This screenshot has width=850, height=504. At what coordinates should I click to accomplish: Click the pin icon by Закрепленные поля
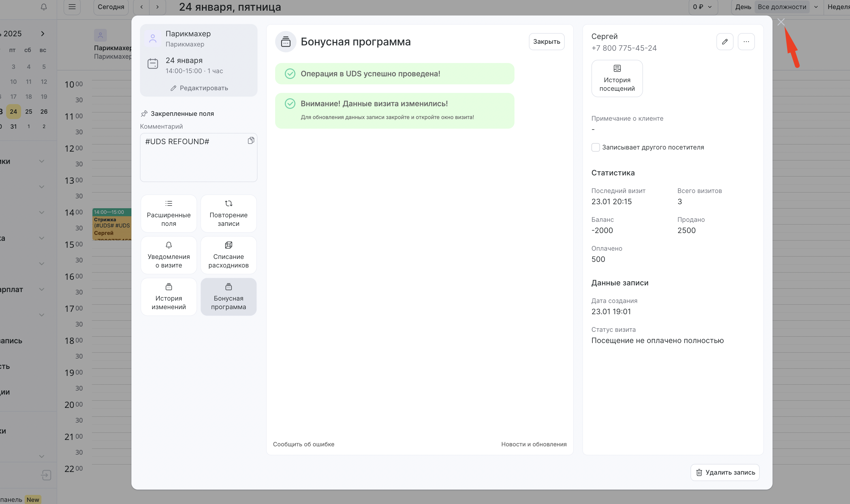[x=144, y=113]
